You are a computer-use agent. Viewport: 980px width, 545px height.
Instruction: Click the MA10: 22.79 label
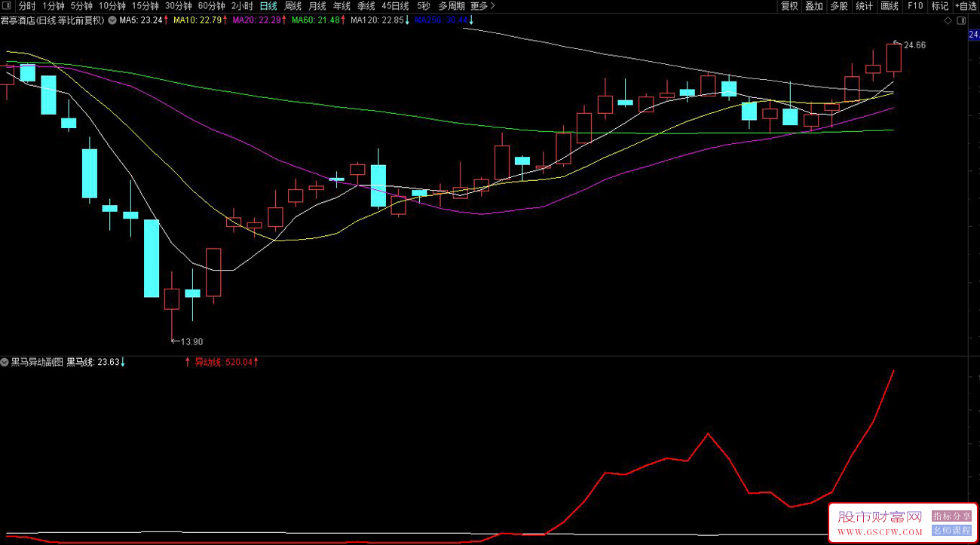click(198, 21)
